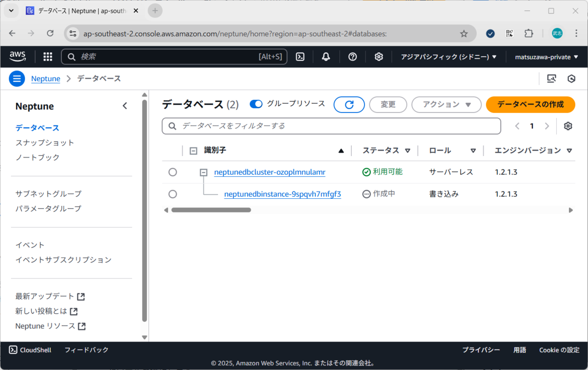Viewport: 588px width, 370px height.
Task: Open the QR code extension icon
Action: pos(510,33)
